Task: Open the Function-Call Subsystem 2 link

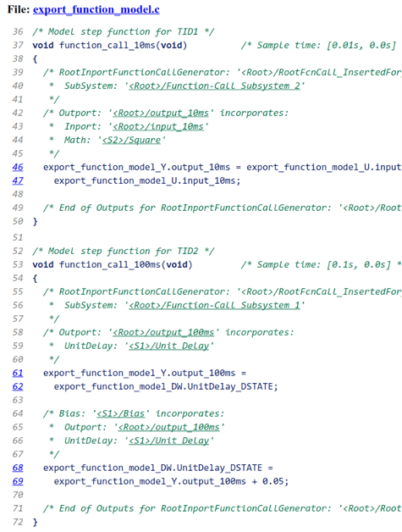Action: 215,86
